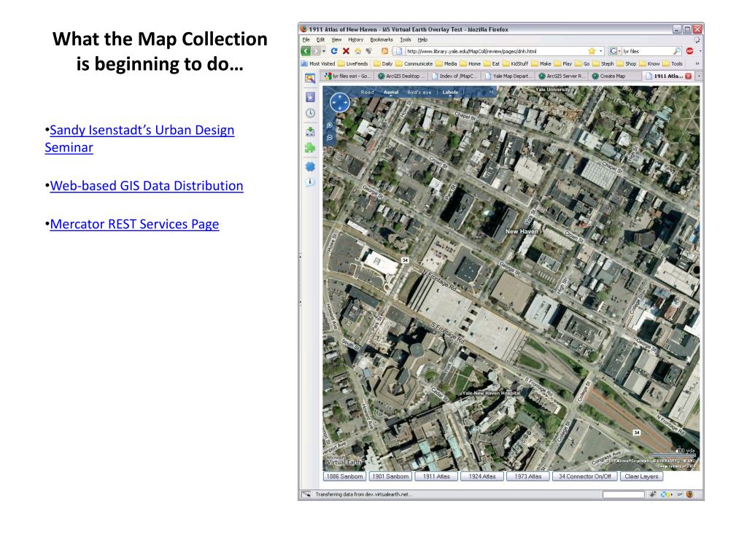Click the Firefox Forward button
This screenshot has height=560, width=747.
tap(315, 51)
